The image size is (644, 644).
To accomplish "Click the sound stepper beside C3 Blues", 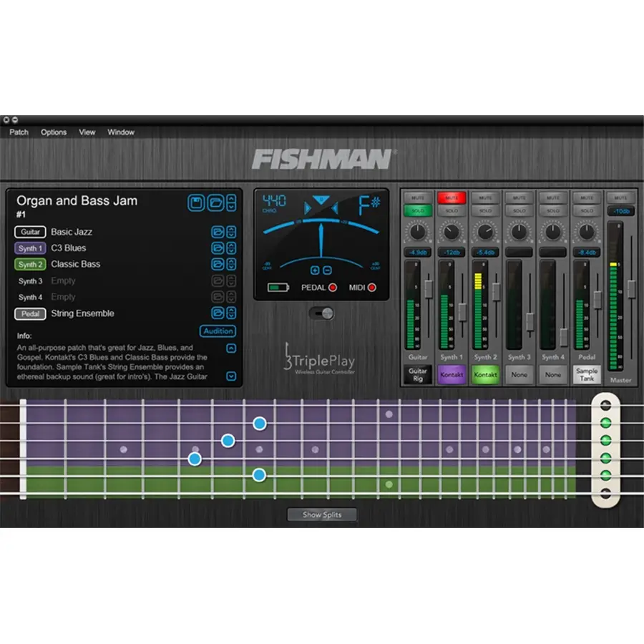I will (231, 247).
